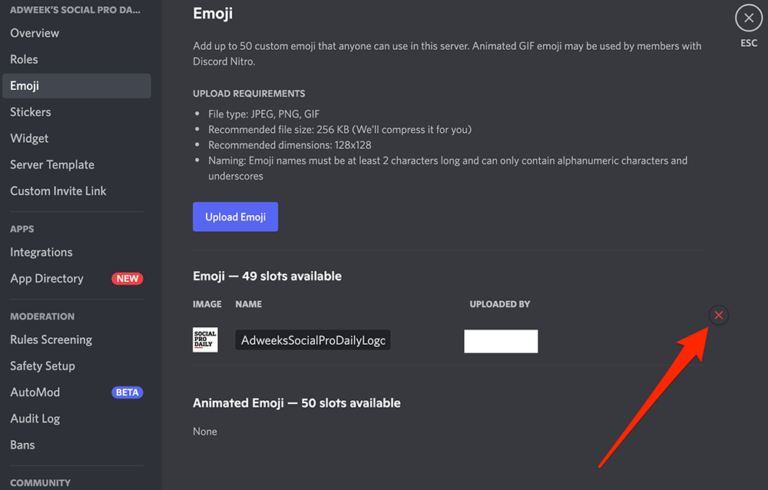Click the BETA badge next to AutoMod
Viewport: 768px width, 490px height.
pos(127,393)
